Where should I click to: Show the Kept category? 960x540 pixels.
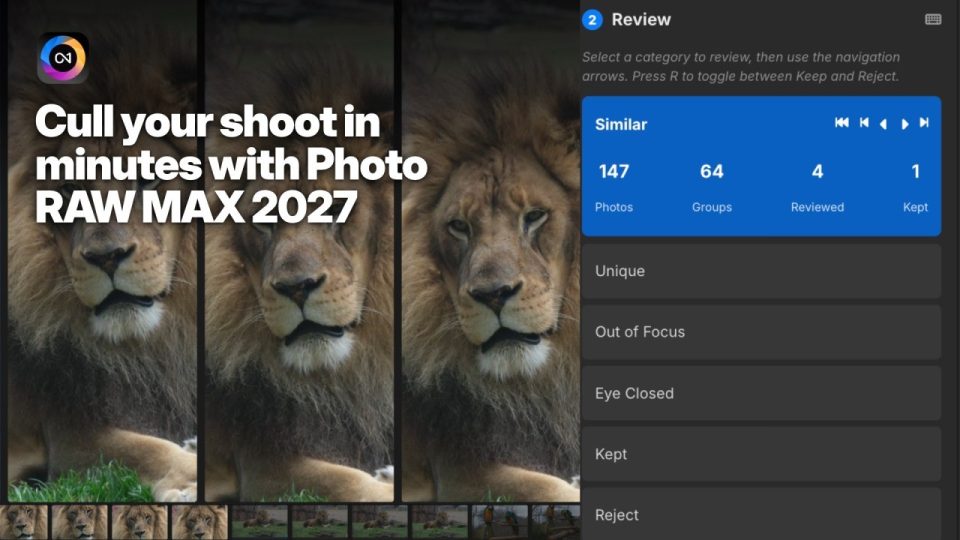[761, 454]
